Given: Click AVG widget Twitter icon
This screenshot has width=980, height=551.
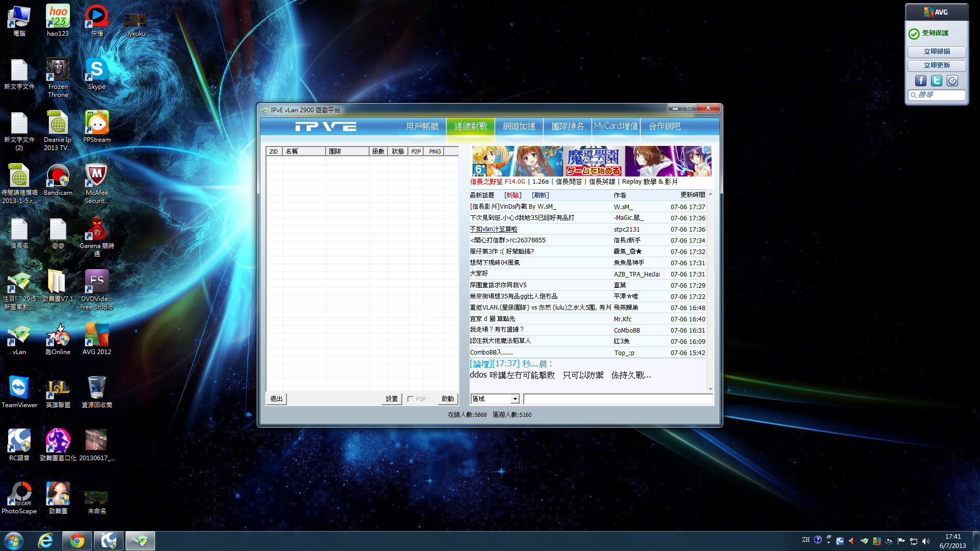Looking at the screenshot, I should [936, 81].
